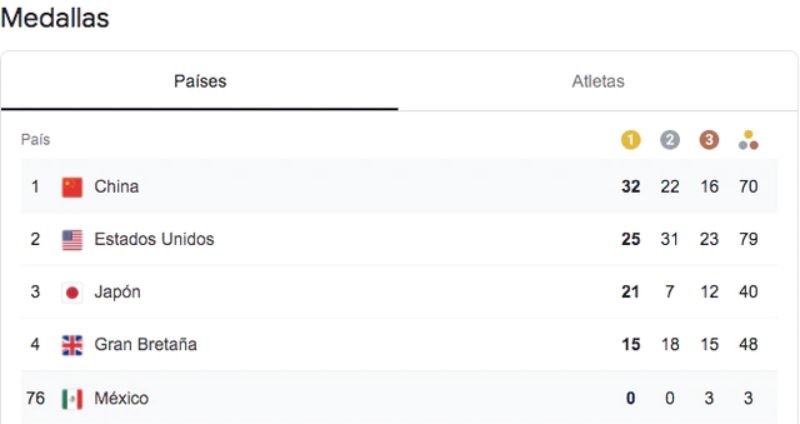Click Estados Unidos total of 79 medals
This screenshot has height=424, width=800.
(748, 239)
